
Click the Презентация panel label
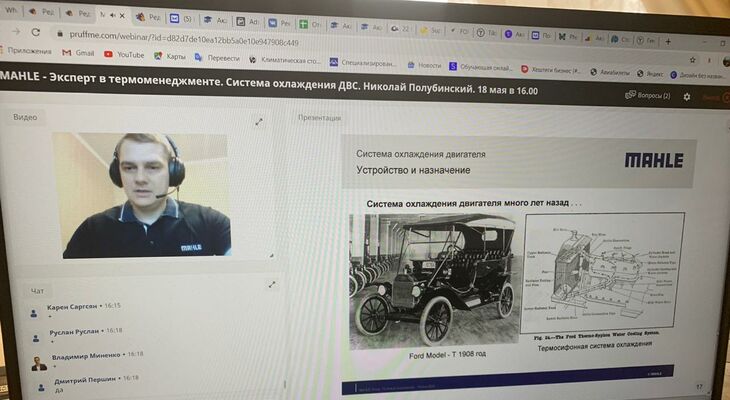click(319, 118)
